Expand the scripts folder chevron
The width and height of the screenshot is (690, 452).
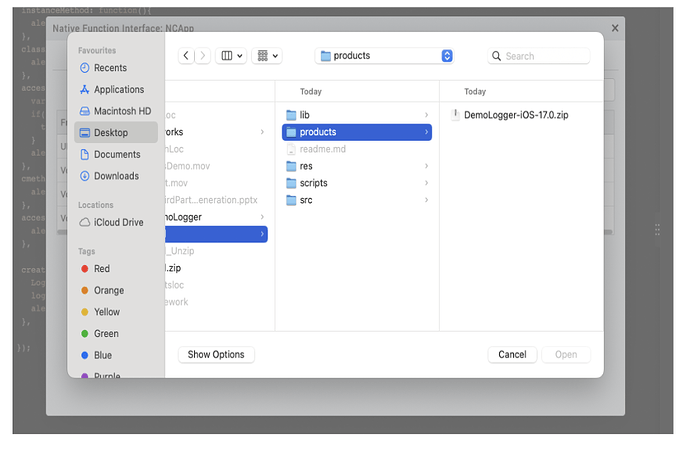(426, 183)
